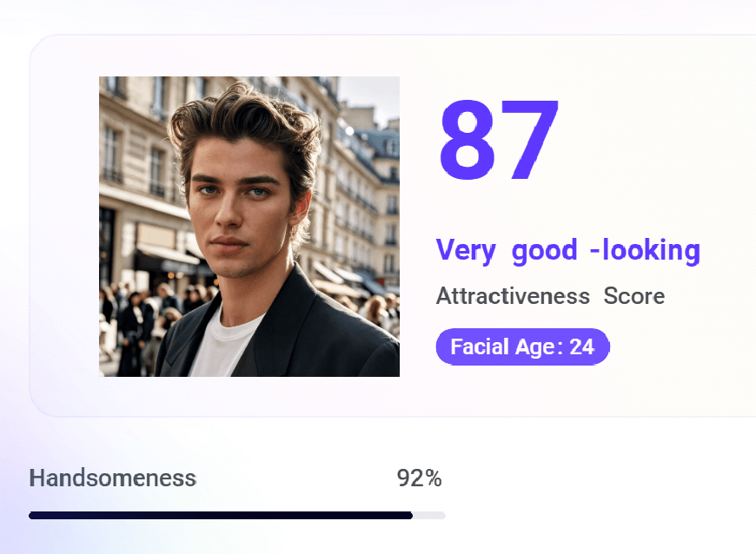Viewport: 756px width, 554px height.
Task: Click the unfilled end of Handsomeness bar
Action: 430,515
